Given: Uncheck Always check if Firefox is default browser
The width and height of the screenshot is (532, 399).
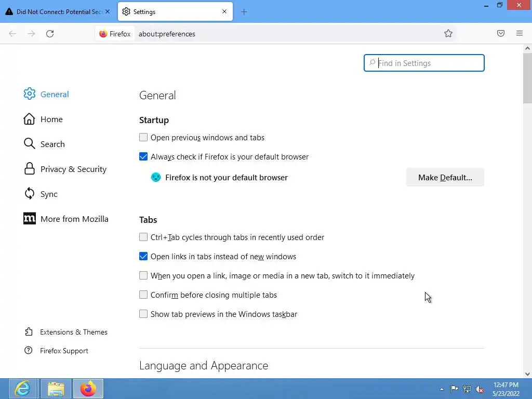Looking at the screenshot, I should (143, 157).
